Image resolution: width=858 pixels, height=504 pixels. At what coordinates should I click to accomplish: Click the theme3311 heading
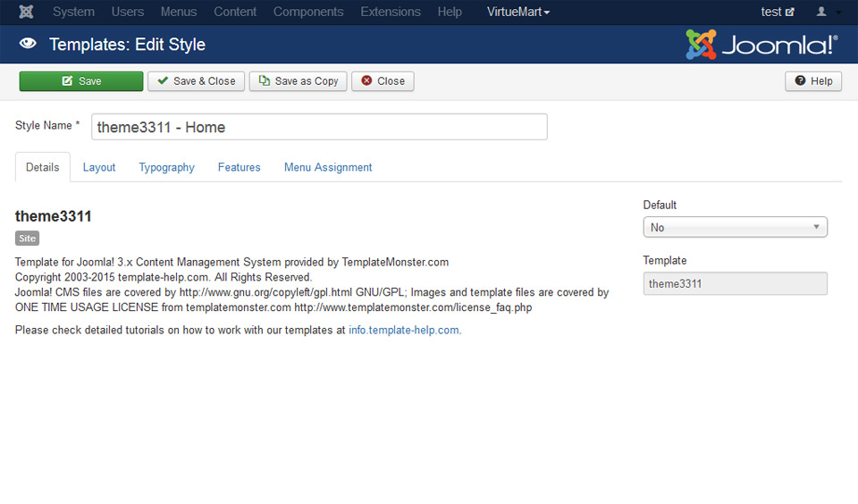coord(53,216)
